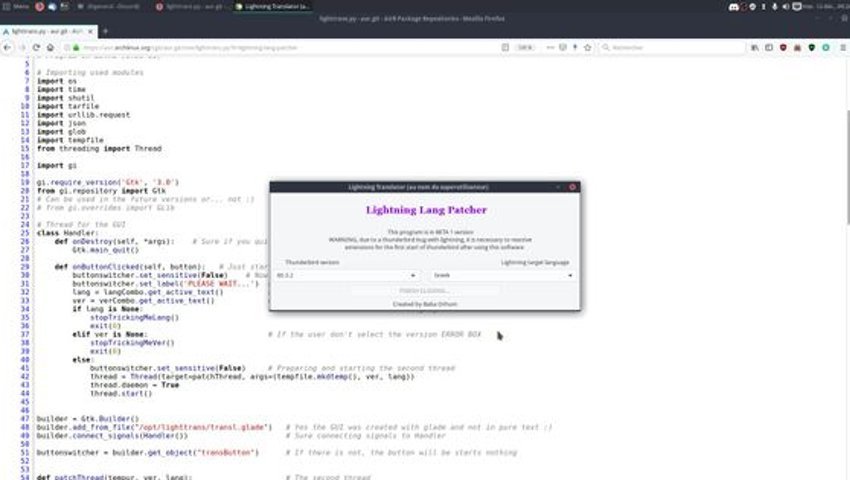
Task: Click the greyed patch button in Lightning dialog
Action: click(424, 291)
